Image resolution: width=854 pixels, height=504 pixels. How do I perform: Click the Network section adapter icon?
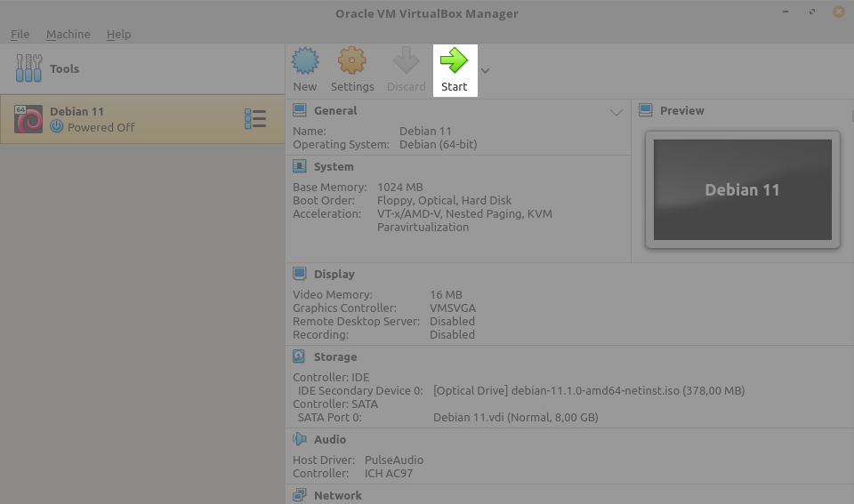click(300, 495)
